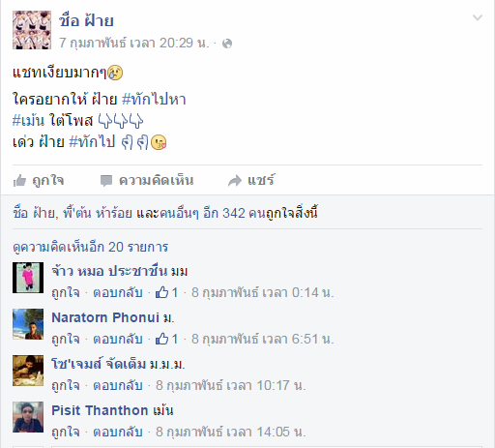
Task: Open Pisit Thanthon's profile picture
Action: (28, 417)
